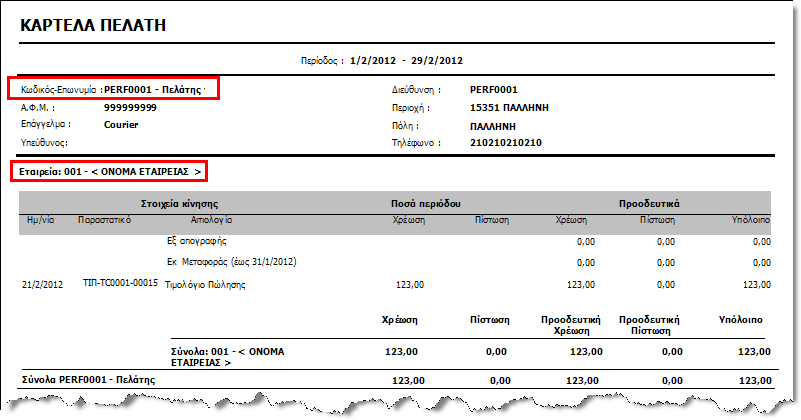The width and height of the screenshot is (801, 420).
Task: Click the ΚΑΡΤΕΛΑ ΠΕΛΑΤΗ report title
Action: 93,25
